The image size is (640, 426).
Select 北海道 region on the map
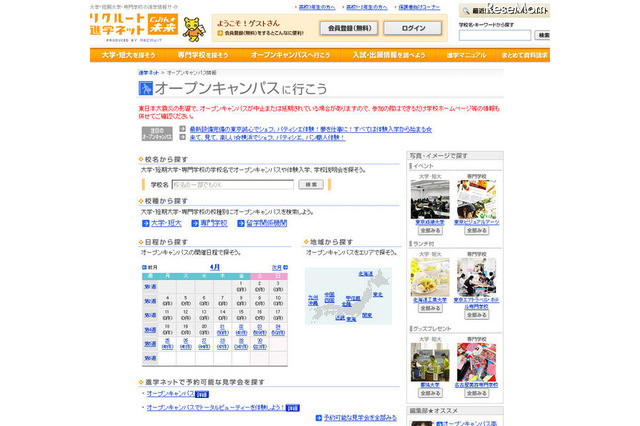tap(366, 274)
